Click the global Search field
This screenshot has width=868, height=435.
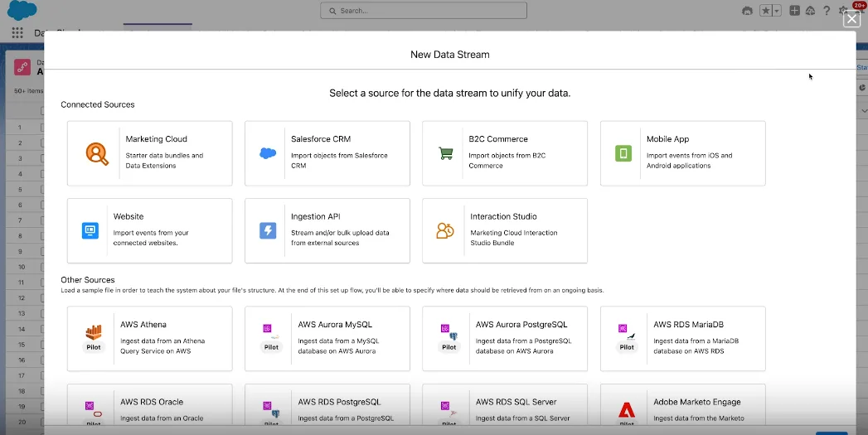pos(424,11)
